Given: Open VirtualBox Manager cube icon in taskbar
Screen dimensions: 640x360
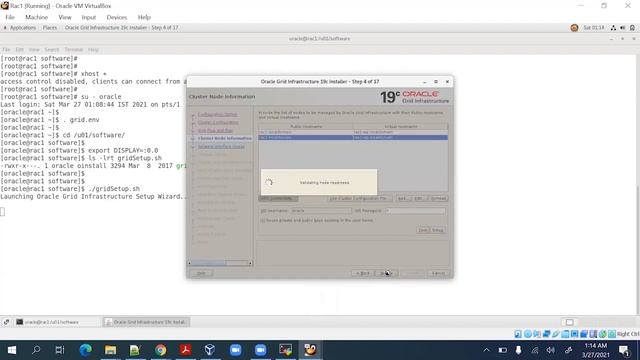Looking at the screenshot, I should click(x=210, y=350).
